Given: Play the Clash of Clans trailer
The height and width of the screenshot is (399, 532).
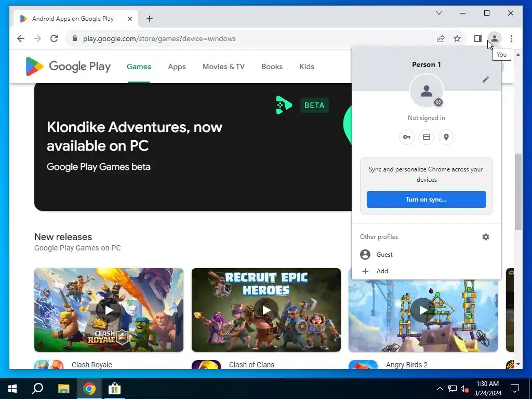Looking at the screenshot, I should (x=267, y=310).
